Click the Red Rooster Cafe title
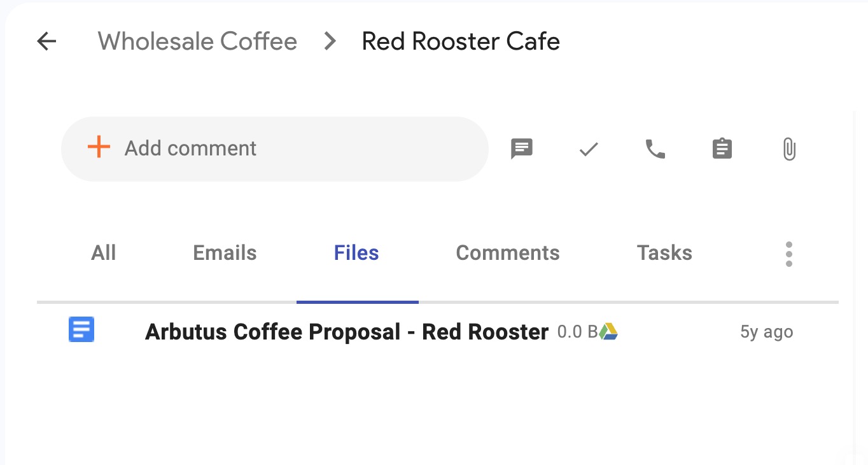Image resolution: width=868 pixels, height=465 pixels. [x=461, y=41]
